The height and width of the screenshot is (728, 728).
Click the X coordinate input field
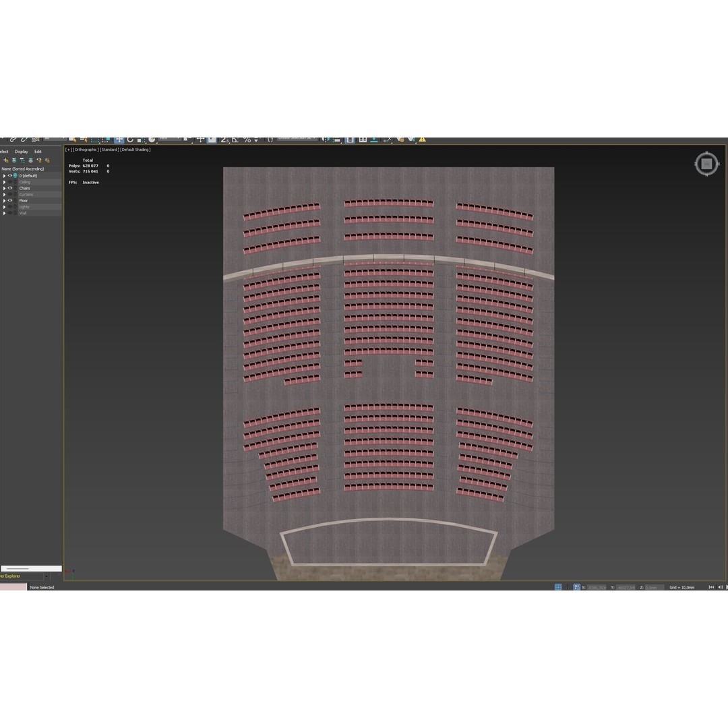(597, 587)
